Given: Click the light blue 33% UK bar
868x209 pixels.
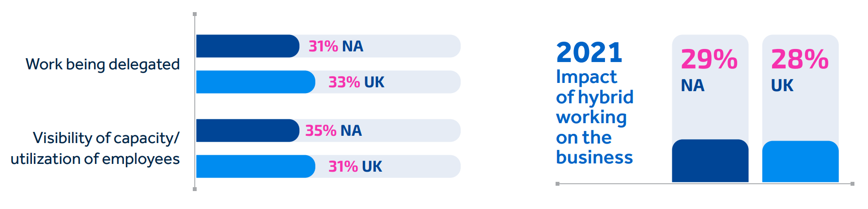Looking at the screenshot, I should tap(256, 82).
